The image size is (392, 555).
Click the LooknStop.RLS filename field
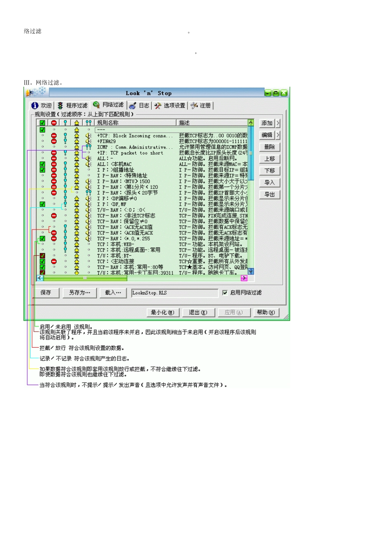(175, 293)
